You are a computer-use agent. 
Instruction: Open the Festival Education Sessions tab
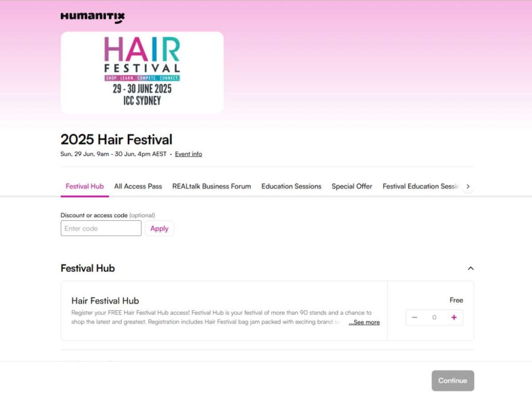pyautogui.click(x=421, y=187)
